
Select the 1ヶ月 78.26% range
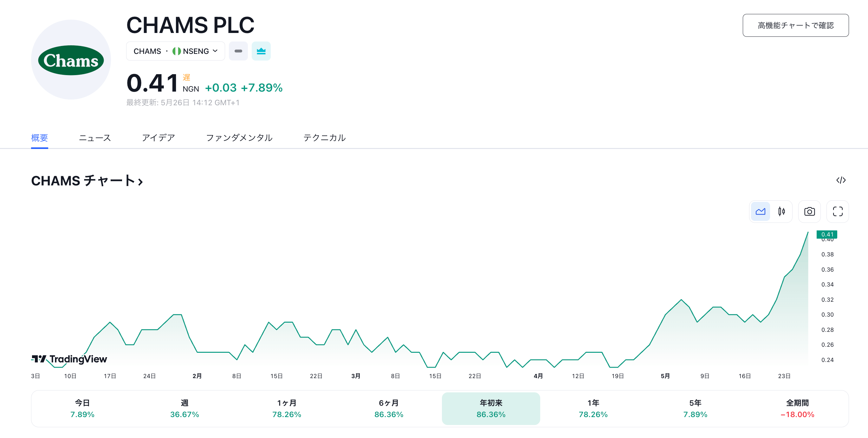(x=287, y=409)
